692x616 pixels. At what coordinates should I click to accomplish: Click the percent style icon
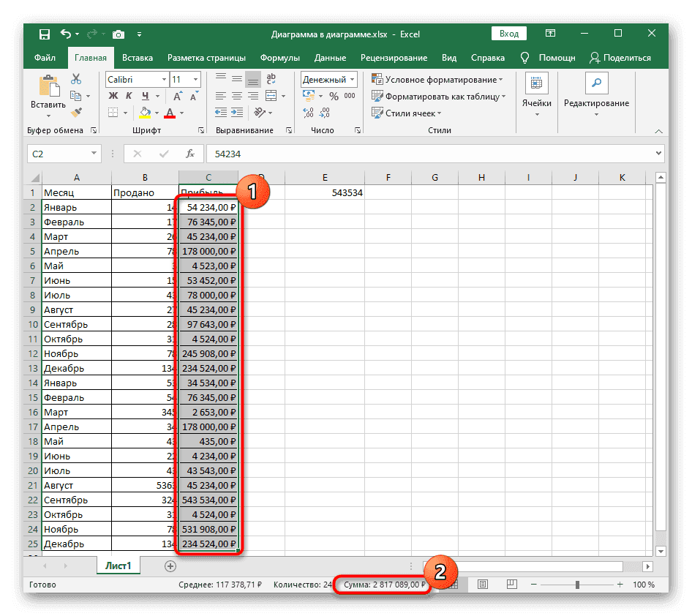(334, 96)
